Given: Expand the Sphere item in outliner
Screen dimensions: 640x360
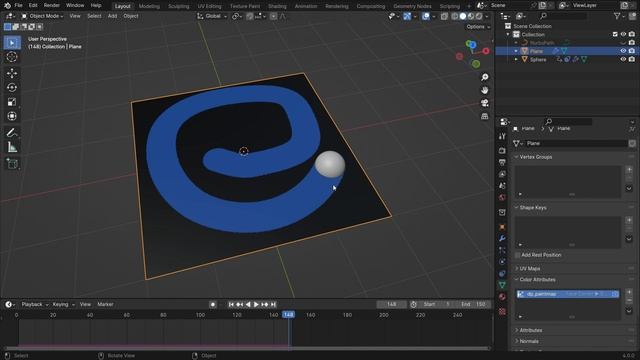Looking at the screenshot, I should pos(516,60).
